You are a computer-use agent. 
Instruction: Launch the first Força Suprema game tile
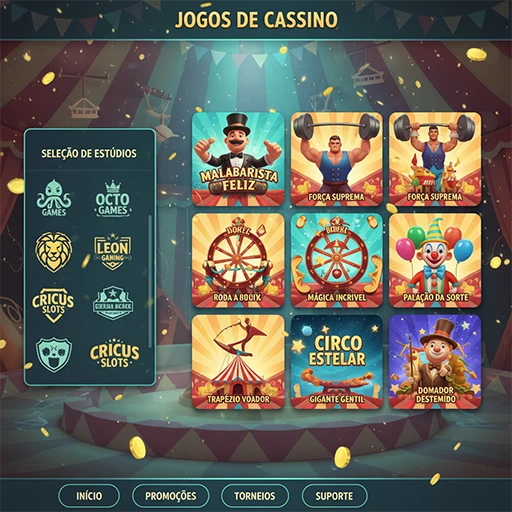[336, 159]
